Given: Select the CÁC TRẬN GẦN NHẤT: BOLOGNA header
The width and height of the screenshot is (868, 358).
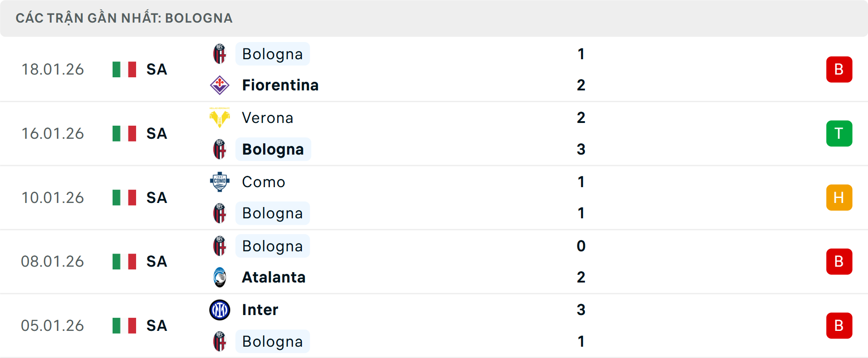Looking at the screenshot, I should 124,18.
